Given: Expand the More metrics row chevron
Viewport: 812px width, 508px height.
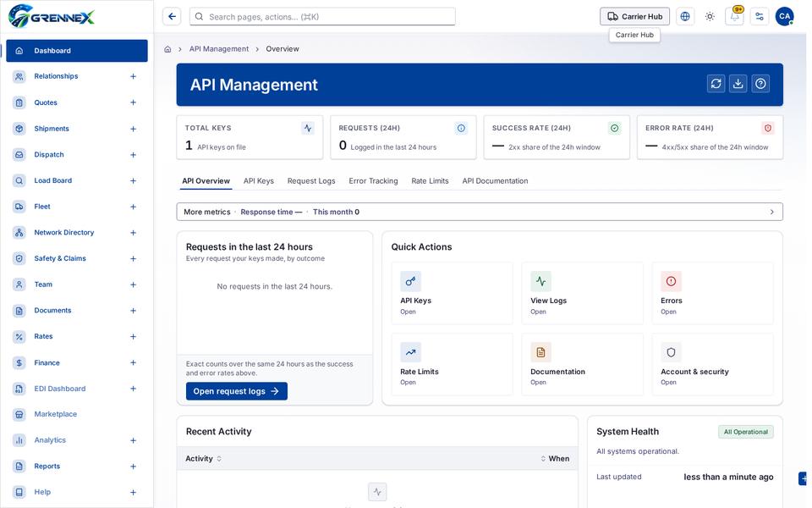Looking at the screenshot, I should click(771, 212).
